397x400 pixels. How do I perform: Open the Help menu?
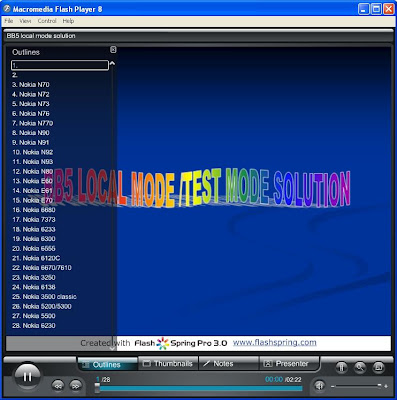(68, 21)
